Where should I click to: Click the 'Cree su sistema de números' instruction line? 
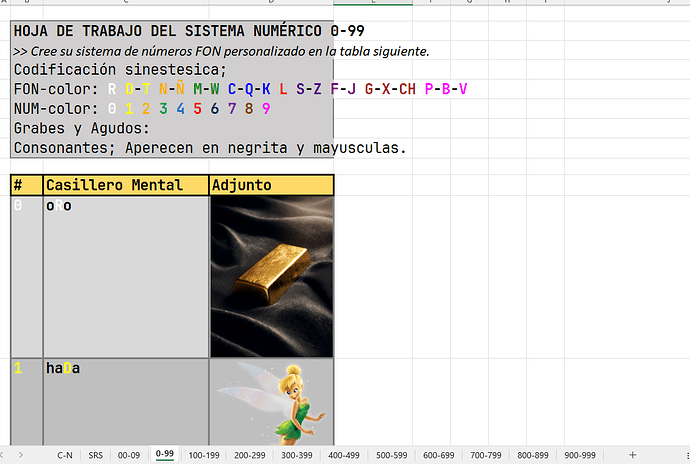click(221, 51)
